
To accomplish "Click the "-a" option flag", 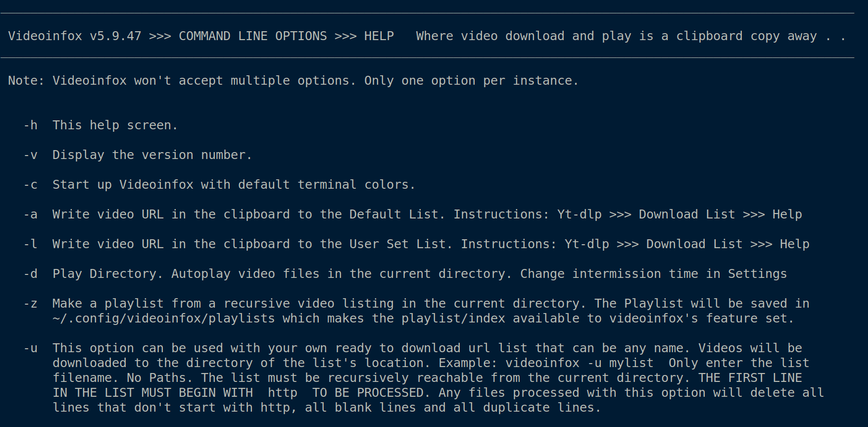I will coord(30,214).
